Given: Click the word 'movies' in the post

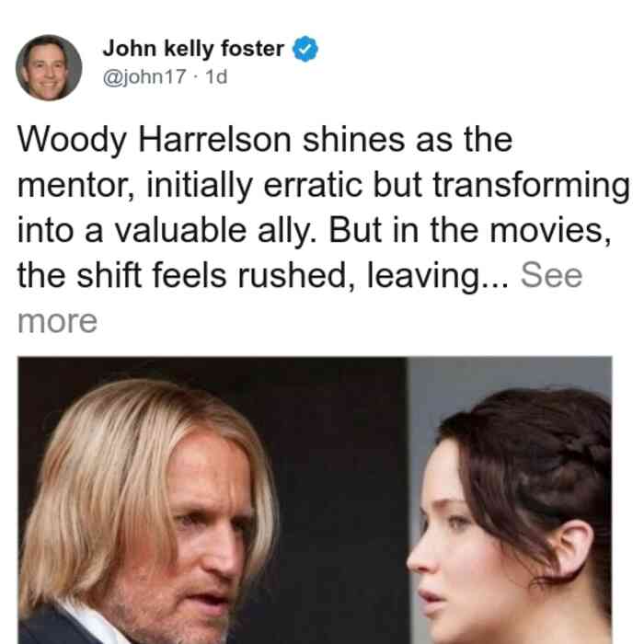Looking at the screenshot, I should tap(550, 231).
